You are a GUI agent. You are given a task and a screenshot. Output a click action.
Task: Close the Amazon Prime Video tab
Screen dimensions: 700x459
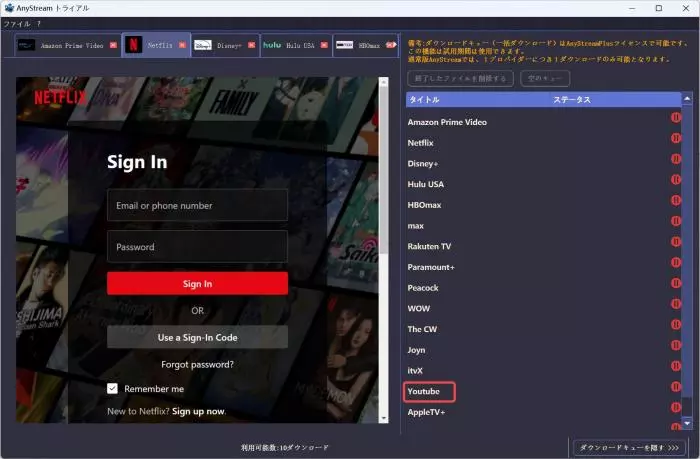point(113,45)
